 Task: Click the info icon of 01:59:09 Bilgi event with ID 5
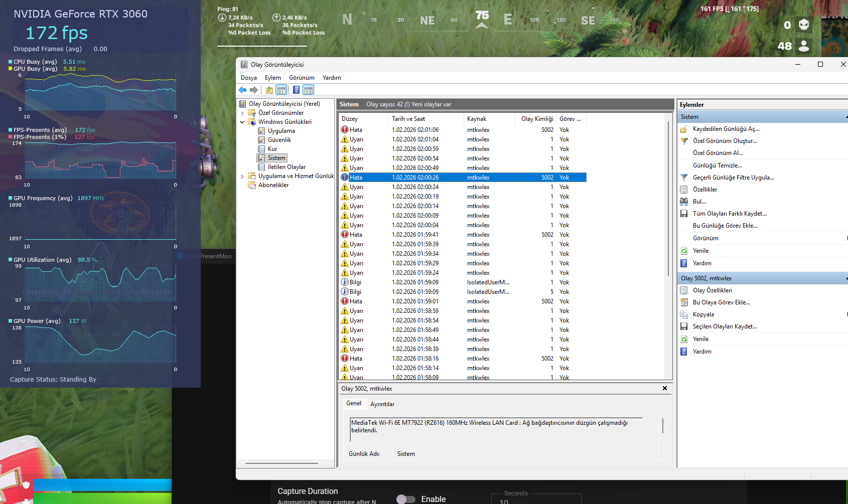(345, 291)
